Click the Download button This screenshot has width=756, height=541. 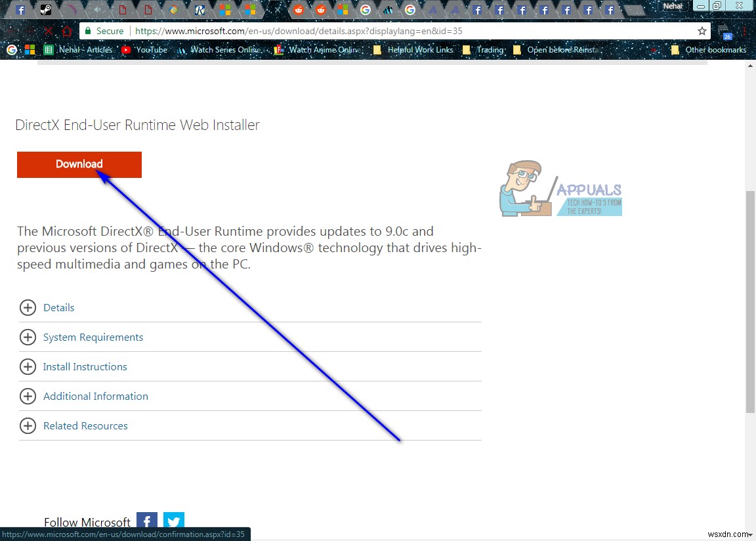point(79,164)
